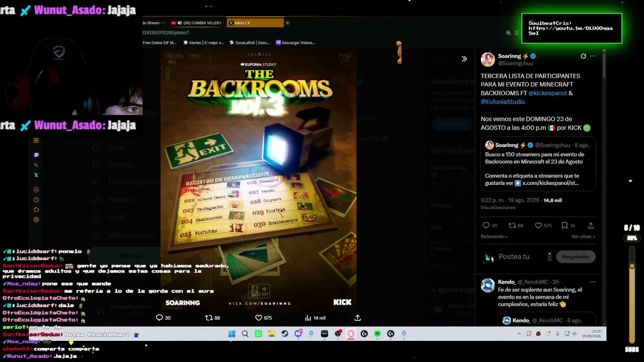Open the Backrooms vol.3 poster image
644x362 pixels.
pos(259,178)
